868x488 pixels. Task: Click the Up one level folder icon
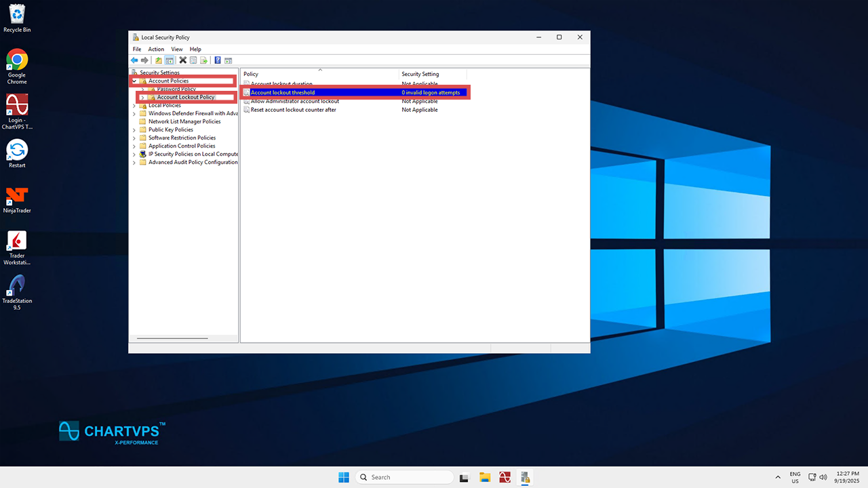pos(159,60)
